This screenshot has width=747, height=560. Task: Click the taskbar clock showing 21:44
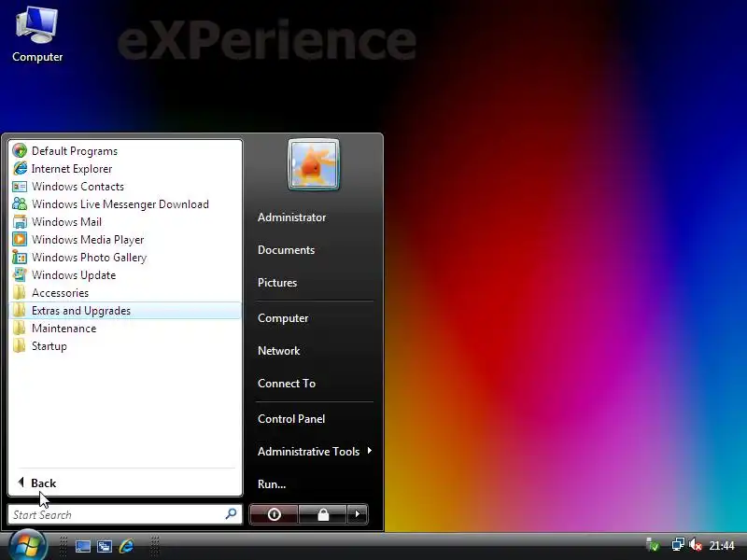[722, 545]
